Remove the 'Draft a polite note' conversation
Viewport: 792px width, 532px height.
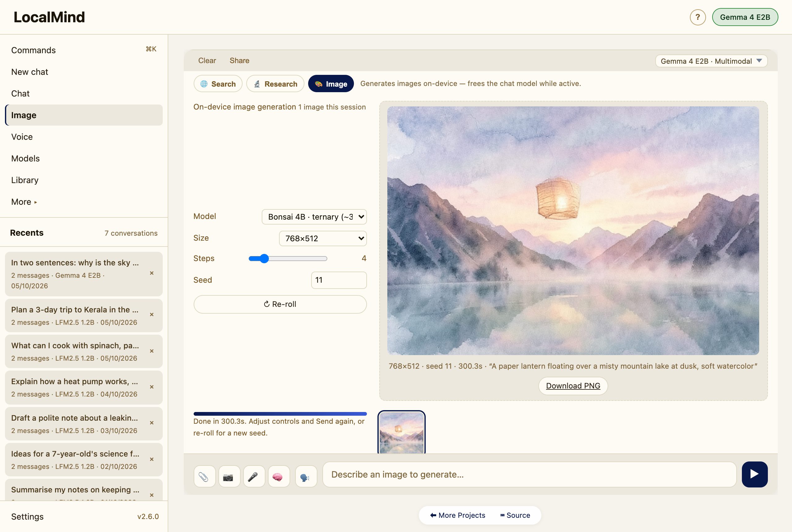pos(152,423)
